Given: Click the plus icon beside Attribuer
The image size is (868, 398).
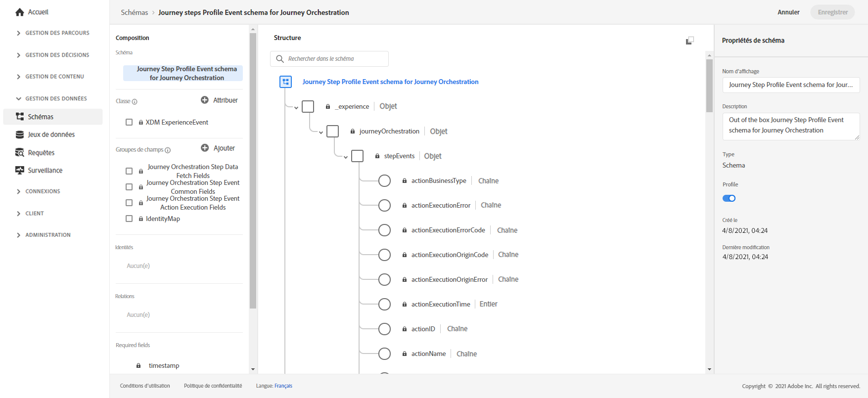Looking at the screenshot, I should click(x=205, y=100).
